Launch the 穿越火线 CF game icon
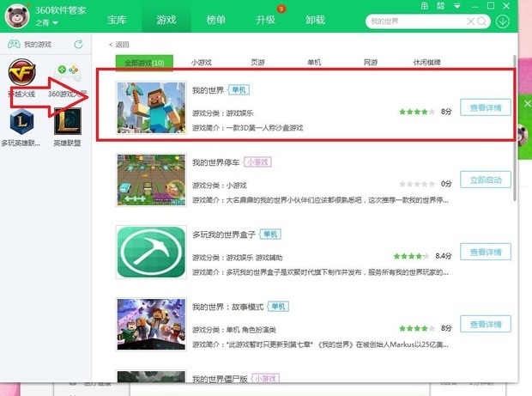The height and width of the screenshot is (396, 532). click(21, 72)
